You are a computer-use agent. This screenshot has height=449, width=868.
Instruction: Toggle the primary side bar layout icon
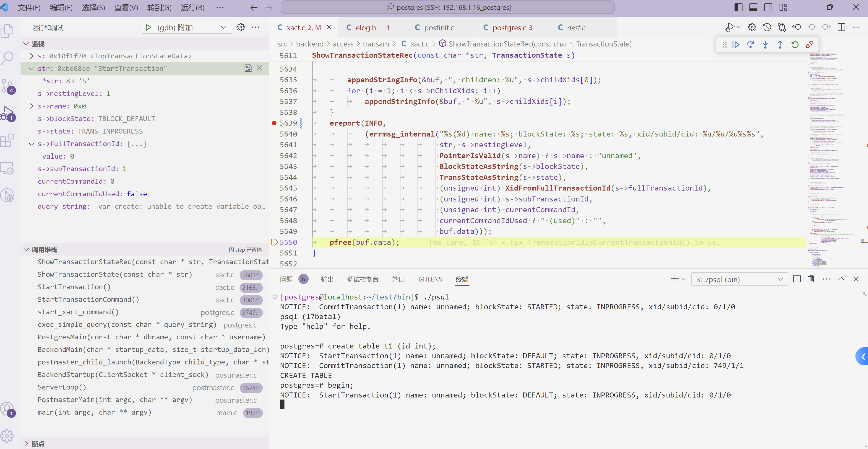pyautogui.click(x=739, y=7)
